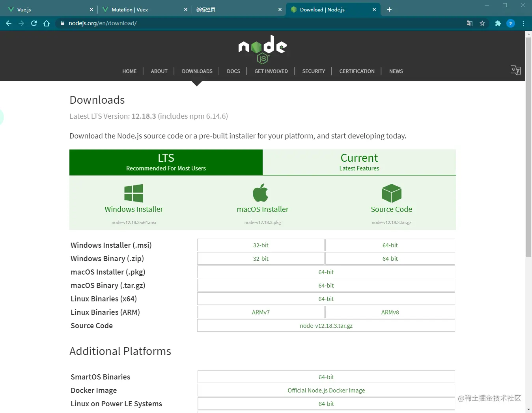The width and height of the screenshot is (532, 413).
Task: Download 64-bit macOS Binary (.tar.gz)
Action: 326,285
